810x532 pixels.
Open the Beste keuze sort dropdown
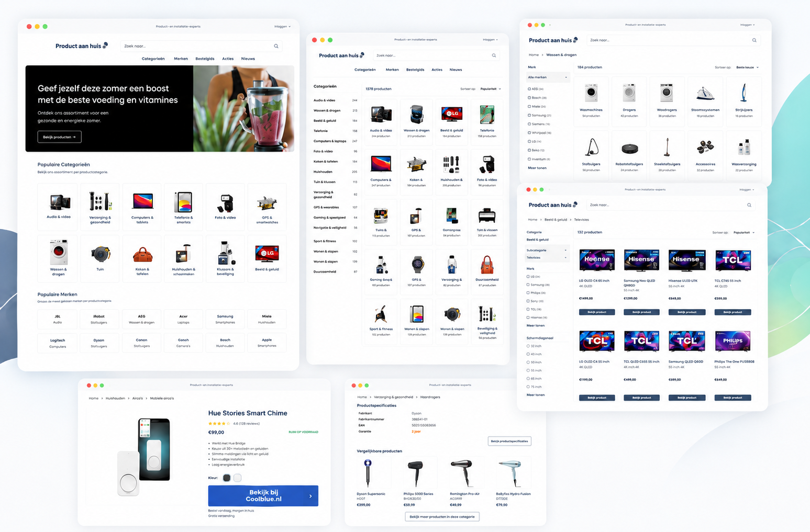pyautogui.click(x=747, y=67)
